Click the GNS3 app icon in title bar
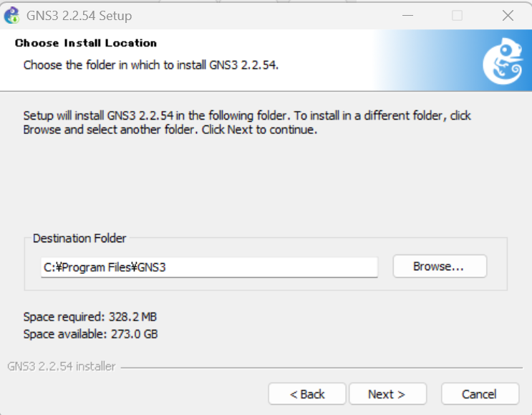This screenshot has width=532, height=415. pos(11,15)
